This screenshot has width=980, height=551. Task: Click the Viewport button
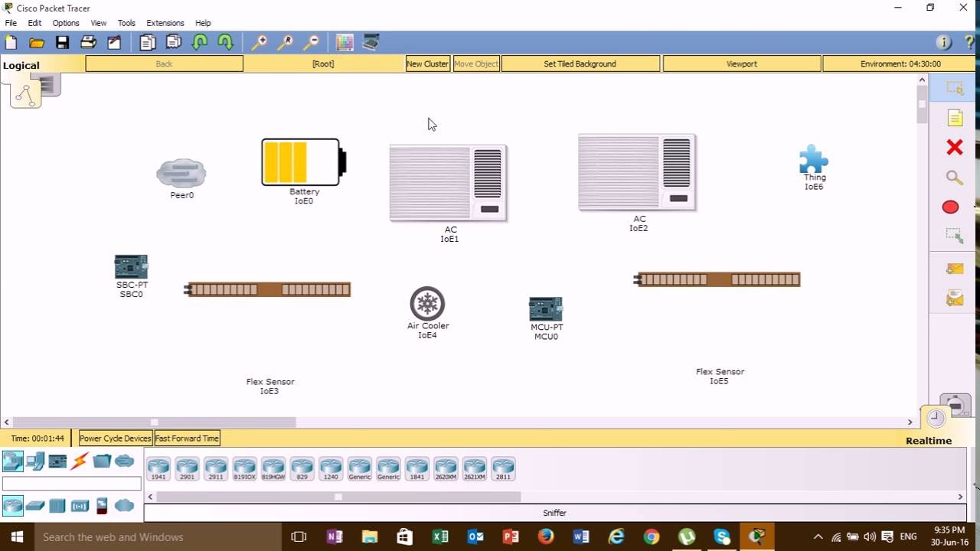(x=741, y=64)
